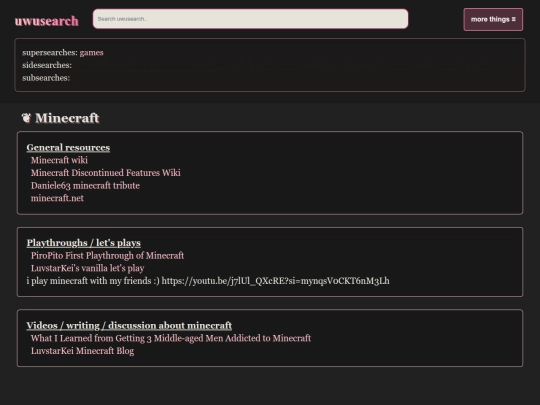Open the more things menu
This screenshot has height=405, width=540.
click(x=493, y=20)
